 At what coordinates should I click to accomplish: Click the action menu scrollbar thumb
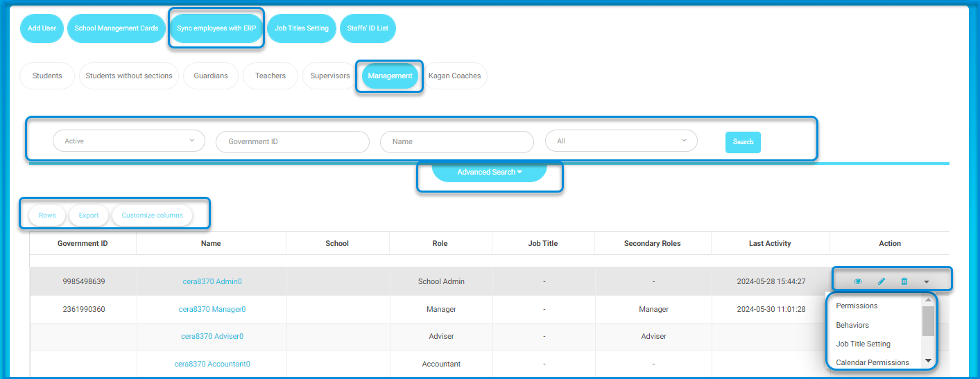(928, 321)
